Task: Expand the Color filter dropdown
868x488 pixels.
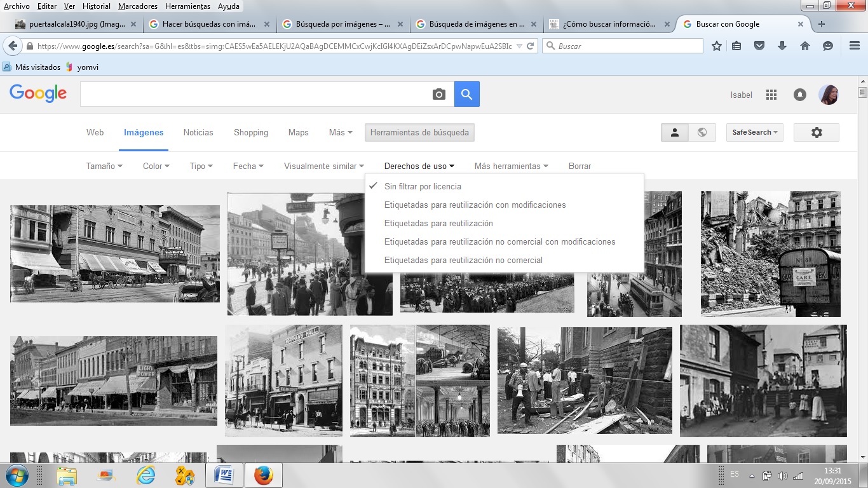Action: click(156, 166)
